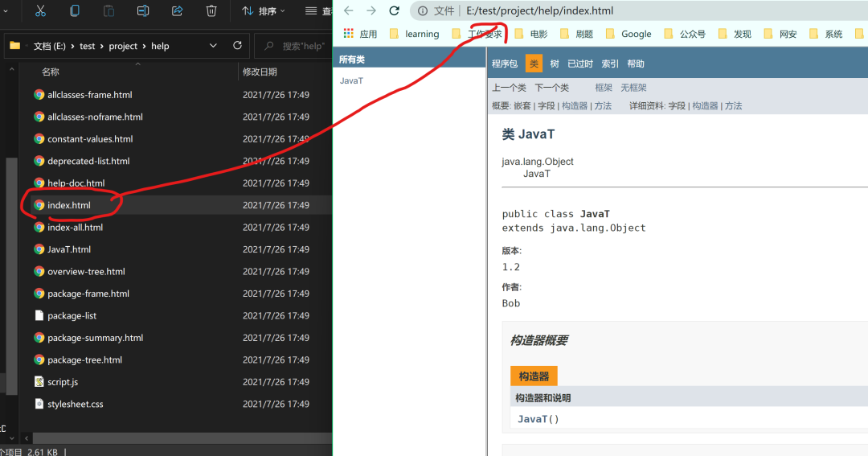Collapse the 名称 column header arrow
This screenshot has width=868, height=456.
pyautogui.click(x=138, y=64)
